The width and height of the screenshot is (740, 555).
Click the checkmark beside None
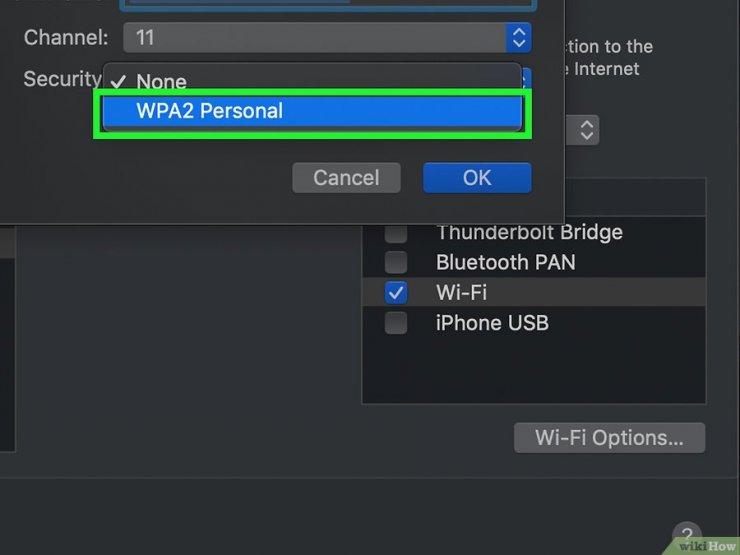118,82
